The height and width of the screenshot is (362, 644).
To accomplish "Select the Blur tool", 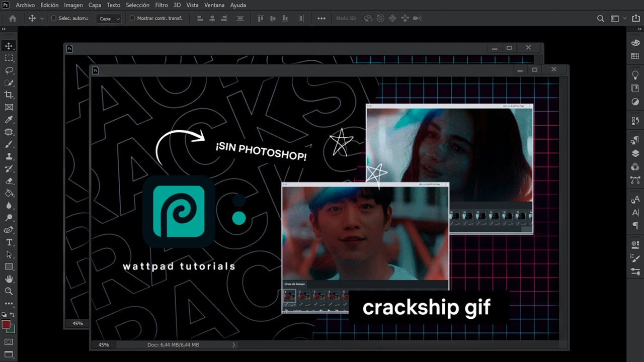I will tap(9, 205).
